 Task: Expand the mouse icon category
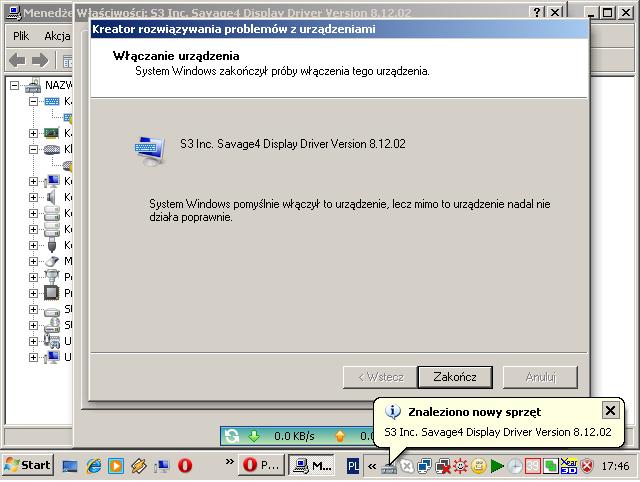33,261
